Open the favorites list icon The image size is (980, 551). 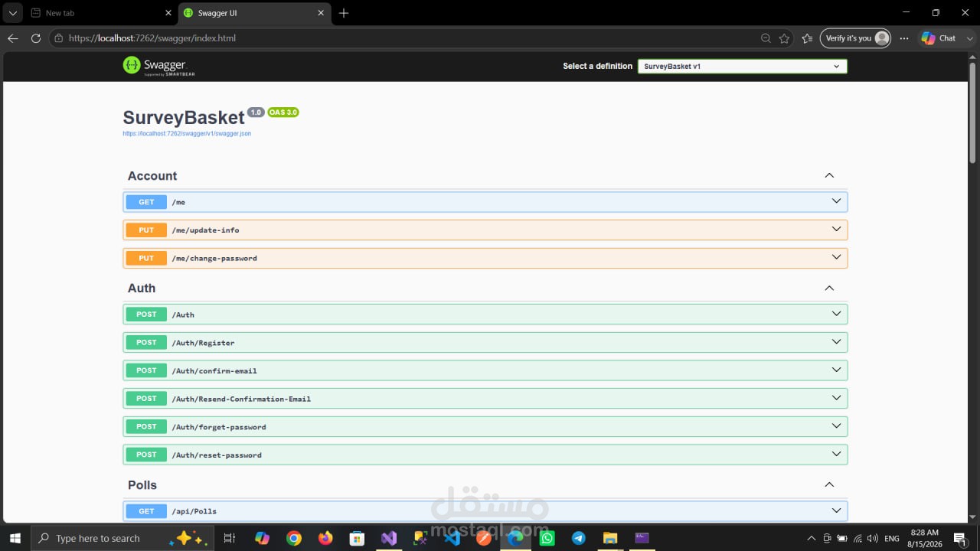click(x=807, y=38)
